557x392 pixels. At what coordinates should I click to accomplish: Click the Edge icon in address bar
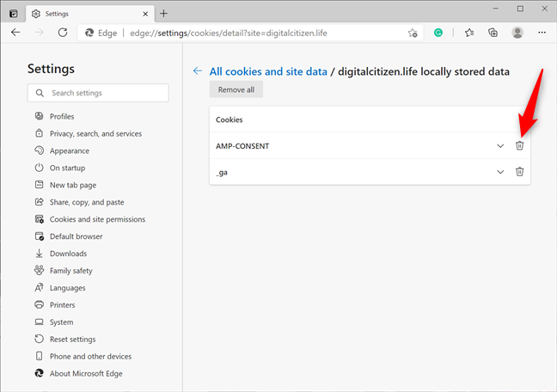click(89, 33)
